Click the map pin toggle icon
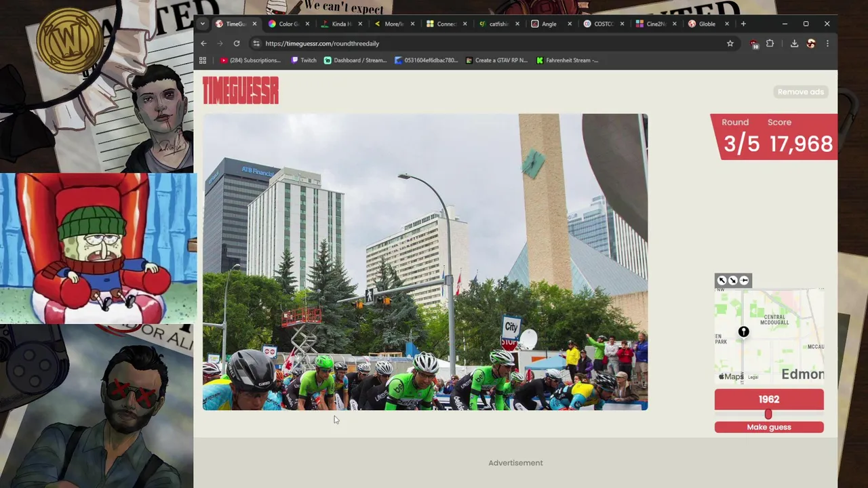This screenshot has width=868, height=488. pyautogui.click(x=744, y=281)
